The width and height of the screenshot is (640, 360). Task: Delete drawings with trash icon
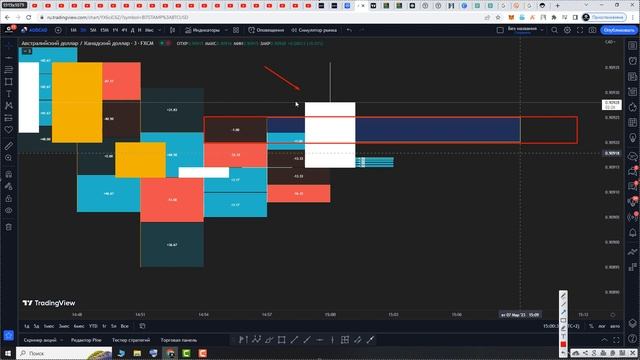9,227
